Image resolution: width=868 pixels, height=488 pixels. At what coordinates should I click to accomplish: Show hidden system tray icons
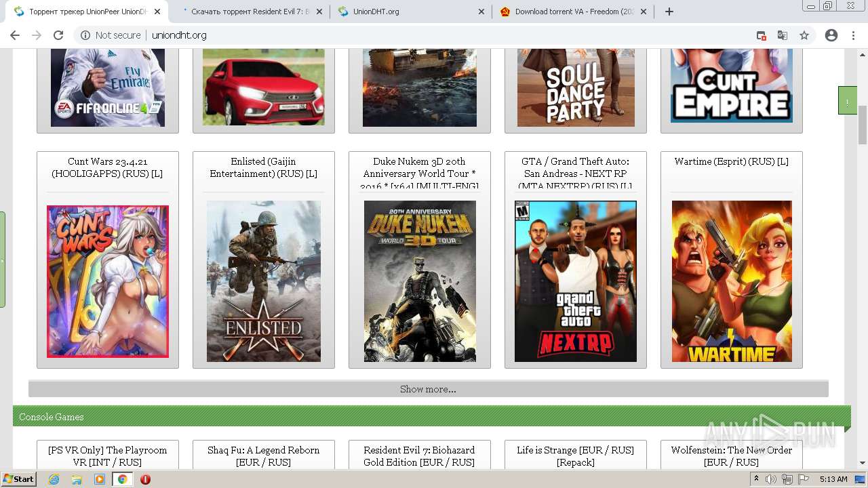(756, 479)
